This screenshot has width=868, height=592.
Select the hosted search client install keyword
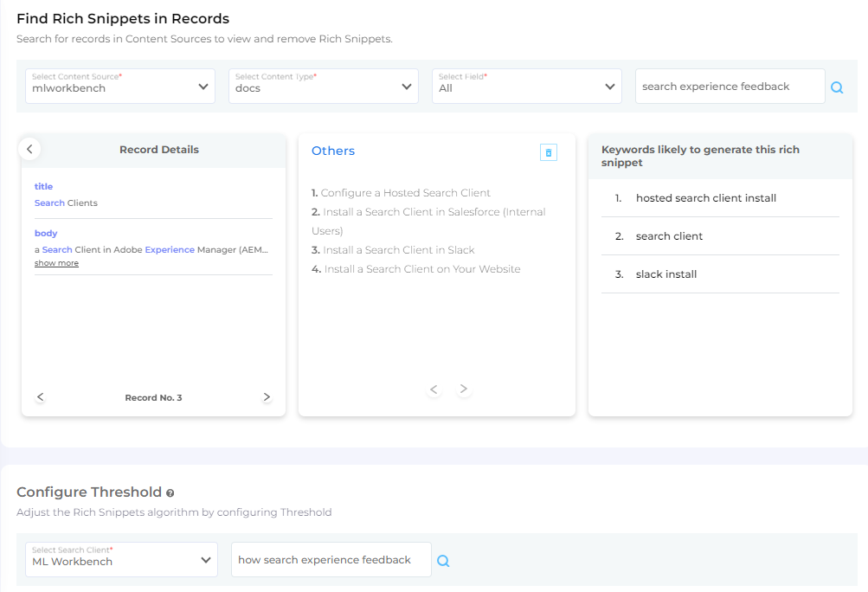pyautogui.click(x=705, y=198)
